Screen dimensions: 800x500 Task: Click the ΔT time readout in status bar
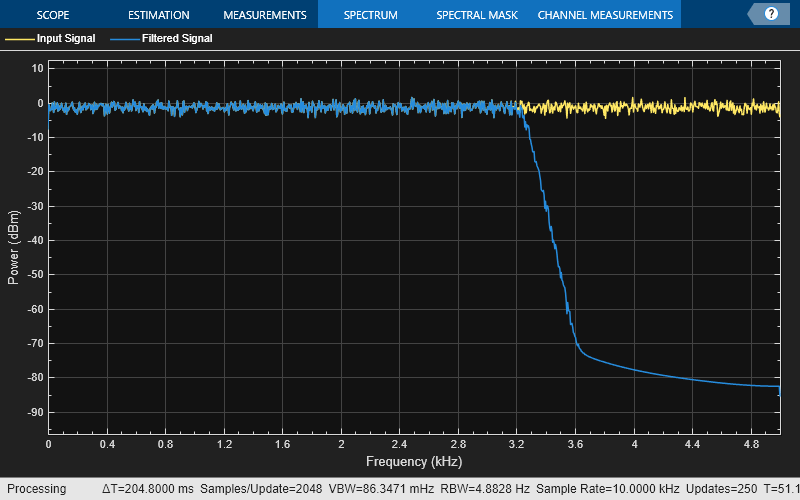(x=148, y=489)
